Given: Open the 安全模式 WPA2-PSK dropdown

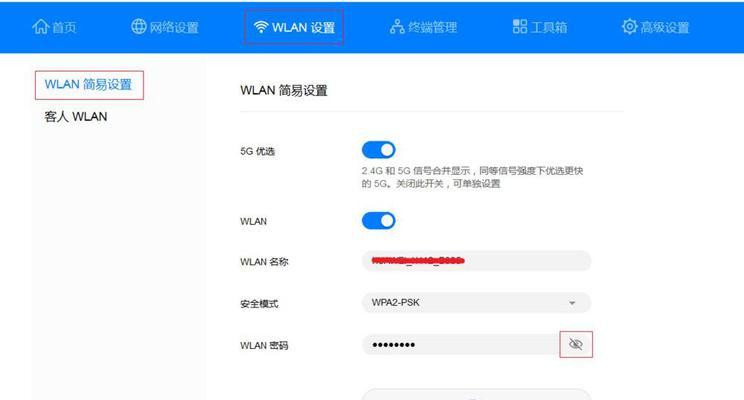Looking at the screenshot, I should 476,303.
